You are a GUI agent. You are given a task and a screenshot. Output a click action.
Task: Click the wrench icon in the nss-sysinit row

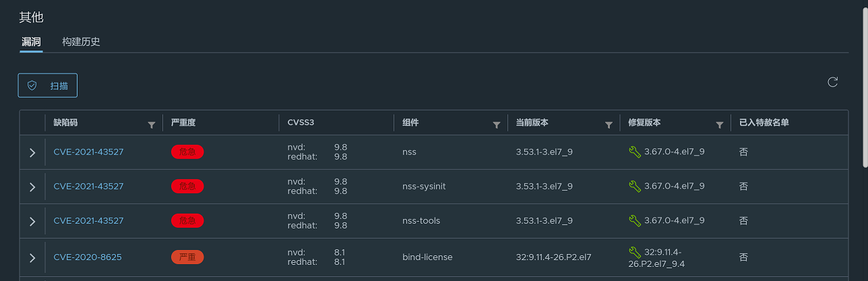click(x=634, y=186)
